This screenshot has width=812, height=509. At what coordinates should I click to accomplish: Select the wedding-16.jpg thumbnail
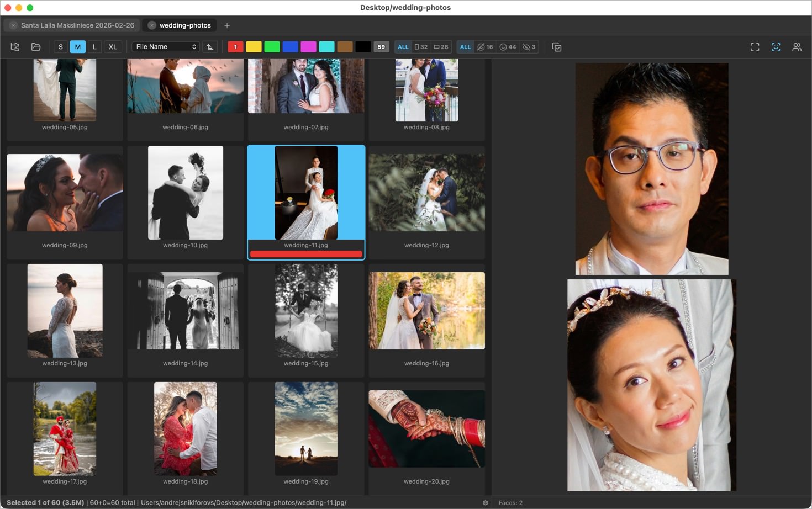(x=426, y=310)
